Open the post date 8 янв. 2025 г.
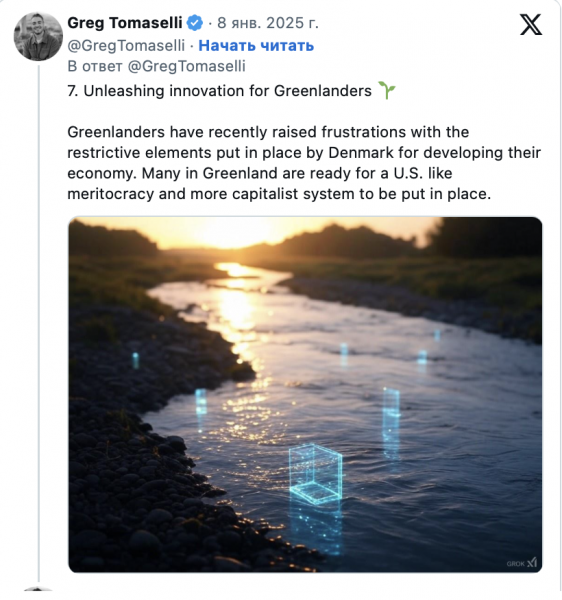Viewport: 562px width, 600px height. (268, 23)
